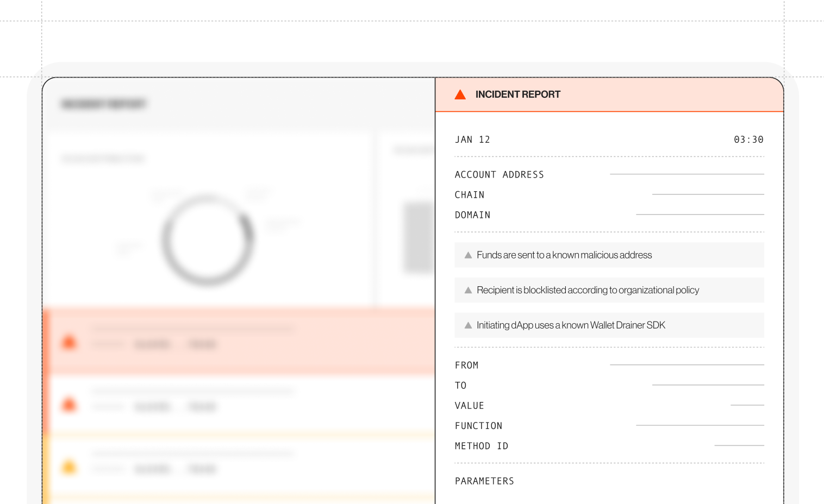Image resolution: width=824 pixels, height=504 pixels.
Task: Click the red alert icon in the highlighted incident row
Action: click(x=69, y=342)
